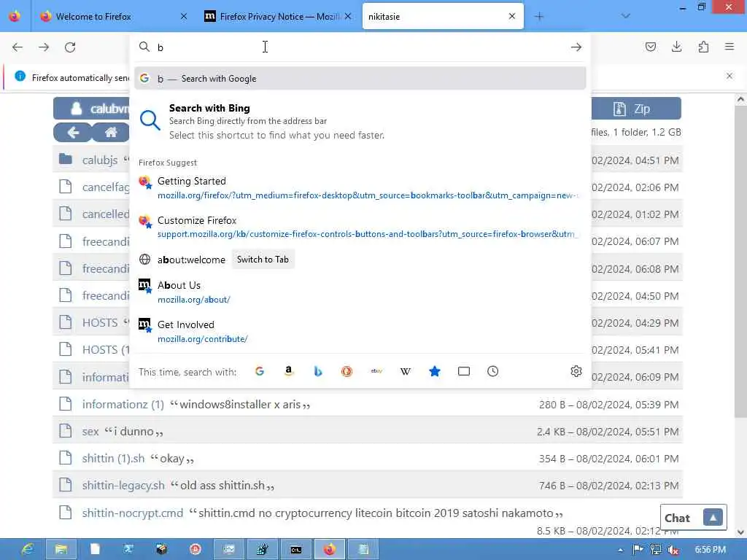Search this time with Amazon icon

click(x=289, y=371)
